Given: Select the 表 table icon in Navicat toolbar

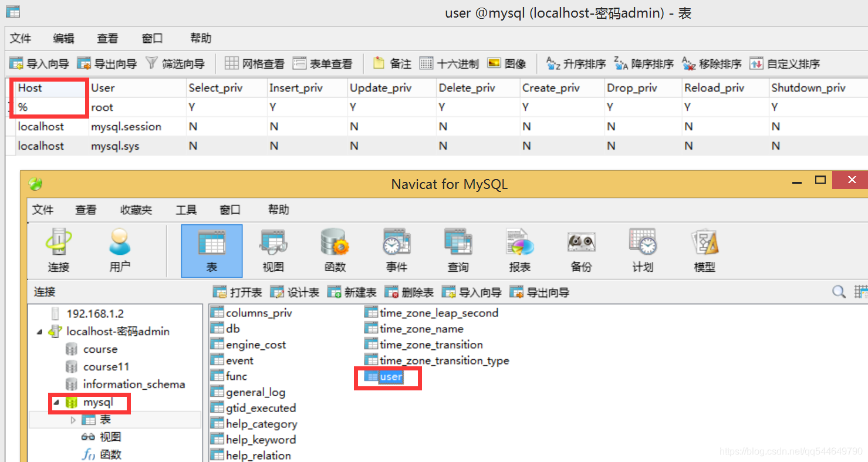Looking at the screenshot, I should (x=212, y=251).
